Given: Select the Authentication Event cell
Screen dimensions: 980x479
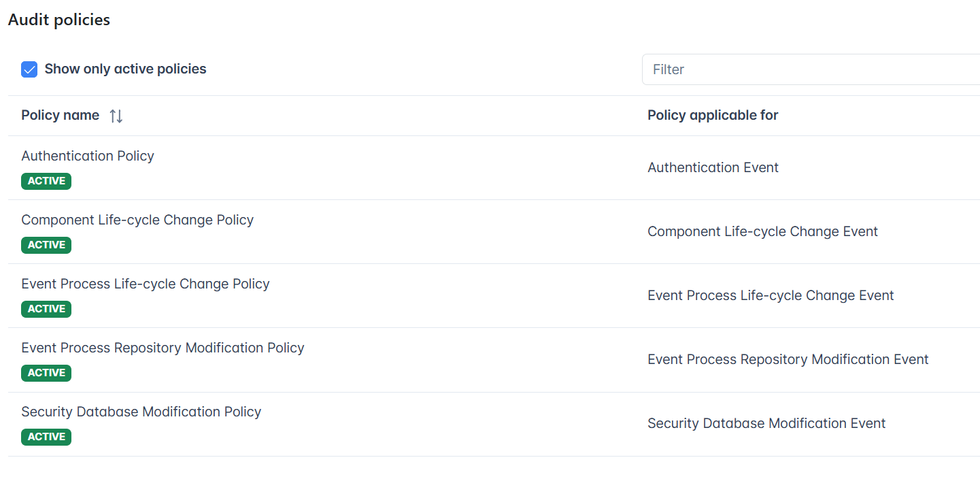Looking at the screenshot, I should point(713,167).
